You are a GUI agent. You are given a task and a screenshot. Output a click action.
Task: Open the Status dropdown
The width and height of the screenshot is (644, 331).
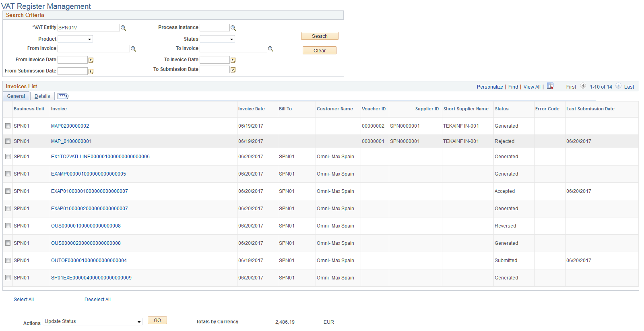pos(217,39)
